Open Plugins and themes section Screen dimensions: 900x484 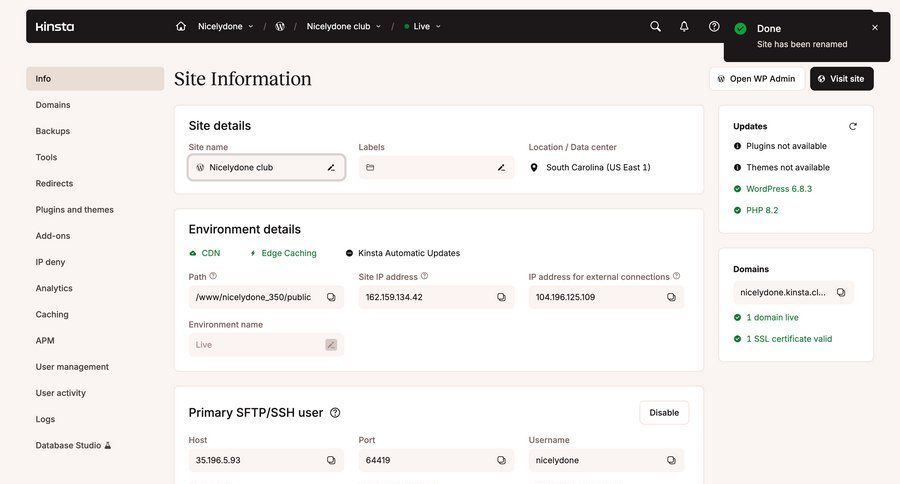(x=75, y=210)
